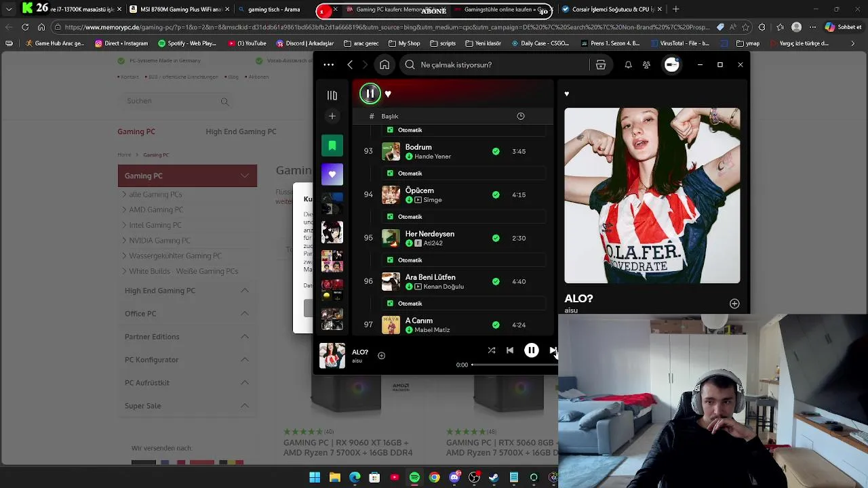Open alle Gaming PCs link
Viewport: 868px width, 488px height.
(x=155, y=195)
